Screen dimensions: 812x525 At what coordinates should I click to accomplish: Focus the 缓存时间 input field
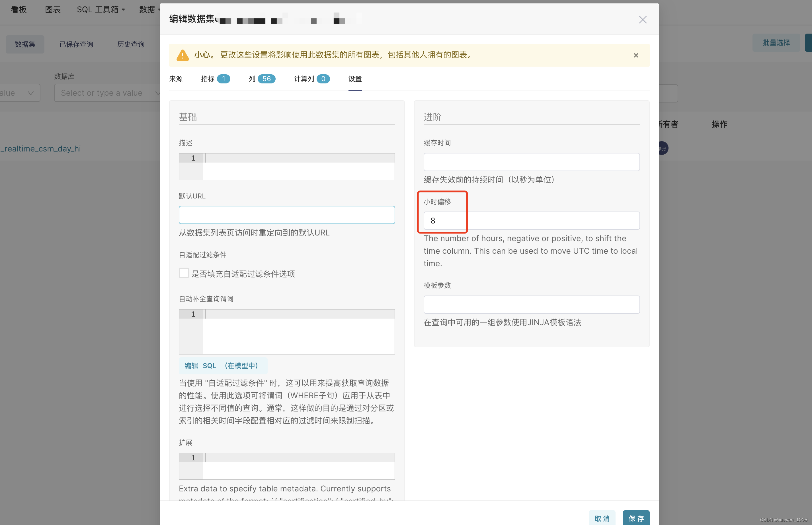[531, 162]
